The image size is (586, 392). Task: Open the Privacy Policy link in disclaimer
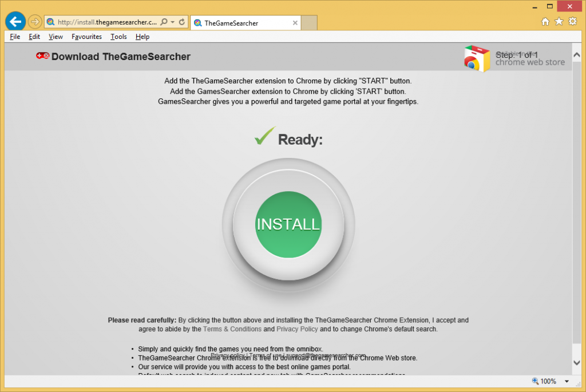pyautogui.click(x=297, y=329)
